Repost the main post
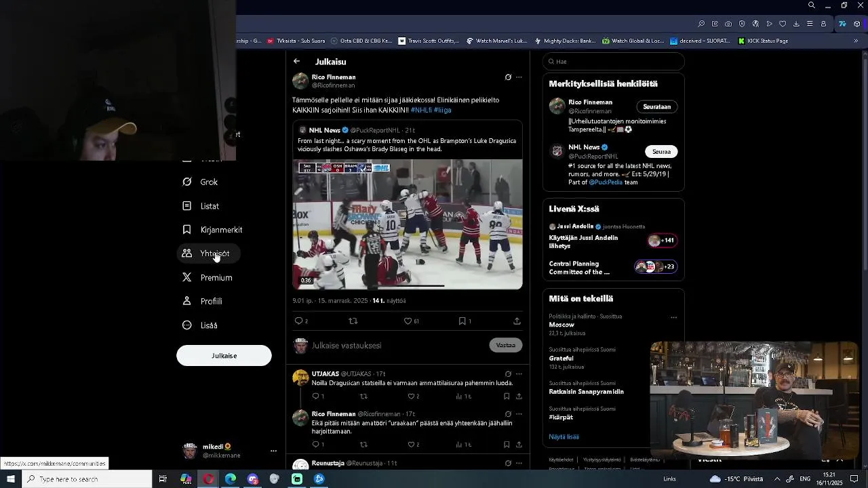Screen dimensions: 868x488 pyautogui.click(x=353, y=321)
